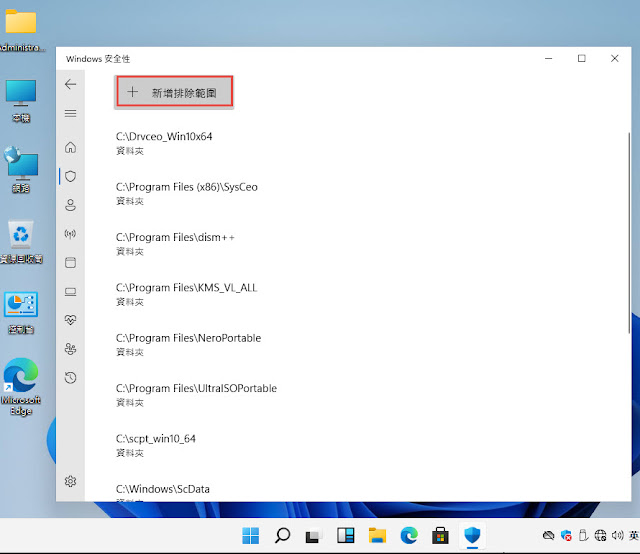The height and width of the screenshot is (554, 640).
Task: Open App & browser control icon
Action: tap(71, 263)
